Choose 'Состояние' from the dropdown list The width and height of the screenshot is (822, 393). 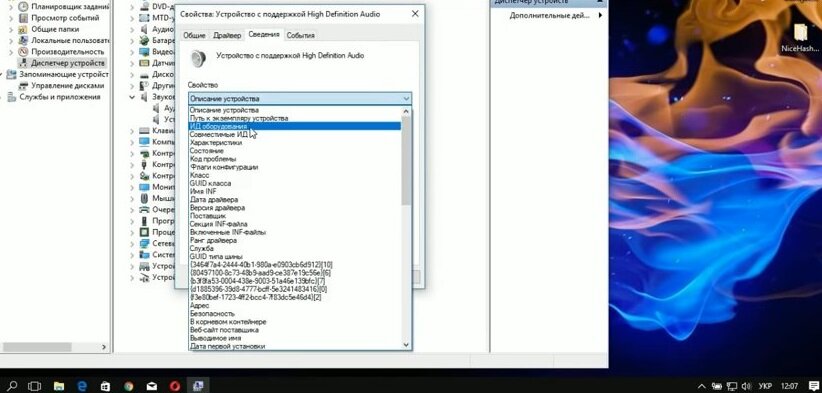click(295, 150)
